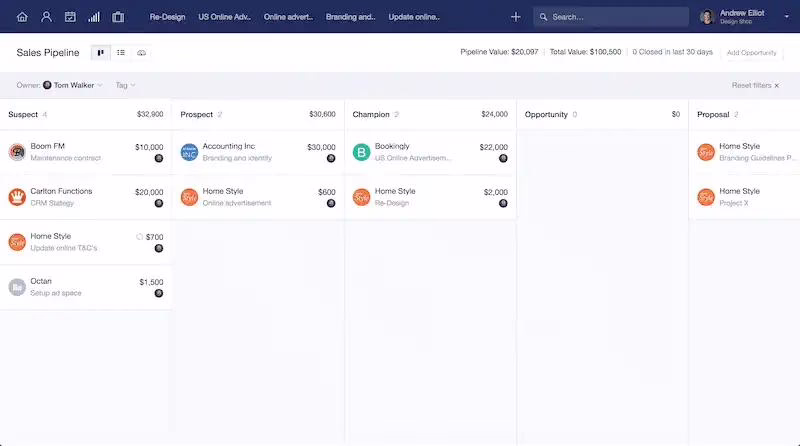Click Home Style logo on Project X card

[x=706, y=197]
